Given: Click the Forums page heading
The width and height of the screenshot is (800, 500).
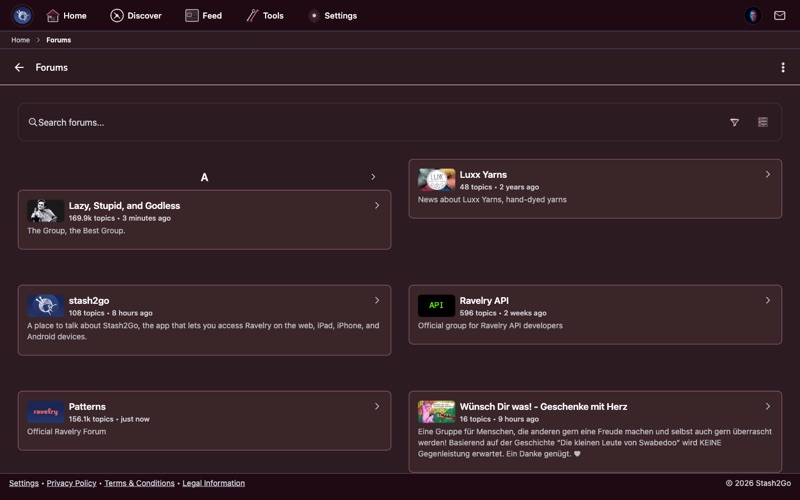Looking at the screenshot, I should pyautogui.click(x=52, y=67).
